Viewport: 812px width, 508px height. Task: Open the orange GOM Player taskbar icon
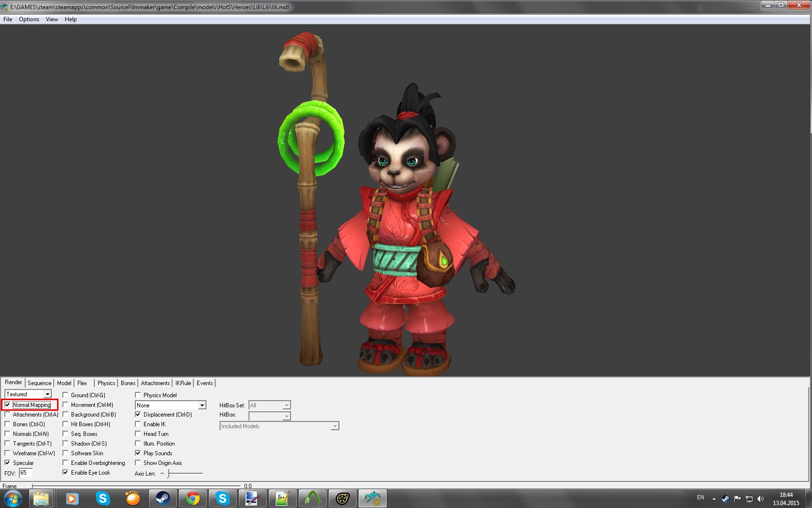point(132,498)
